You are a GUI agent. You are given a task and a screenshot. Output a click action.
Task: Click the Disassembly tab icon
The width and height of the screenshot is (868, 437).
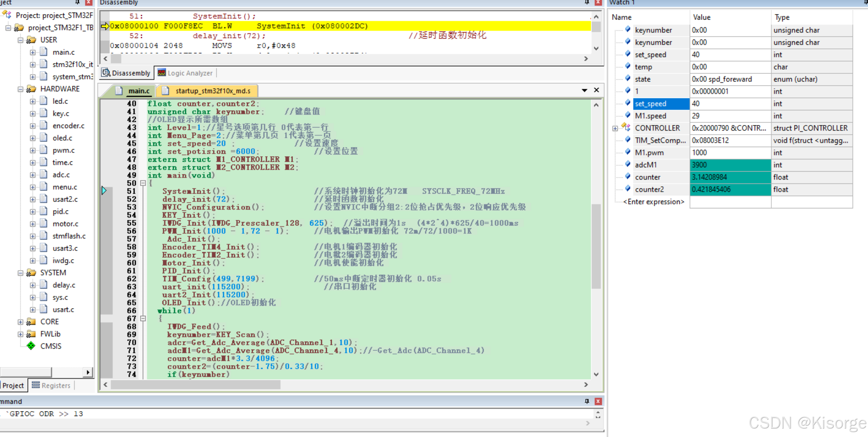tap(105, 73)
